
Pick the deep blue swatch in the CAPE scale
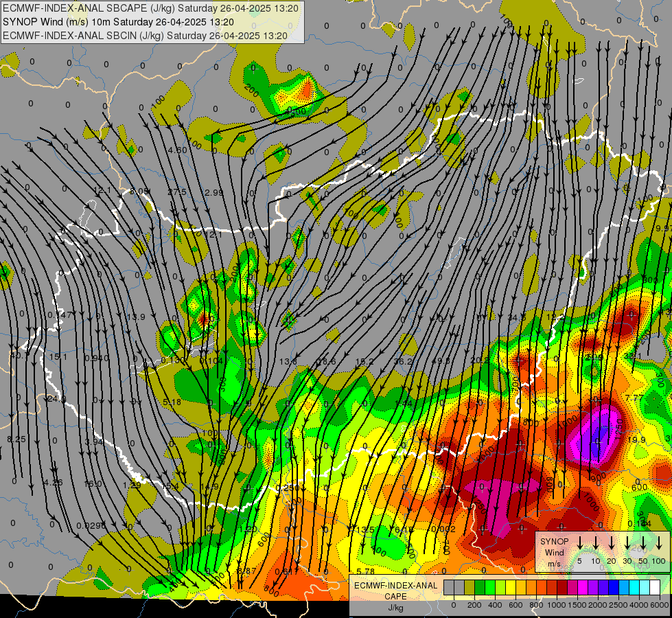tap(614, 587)
